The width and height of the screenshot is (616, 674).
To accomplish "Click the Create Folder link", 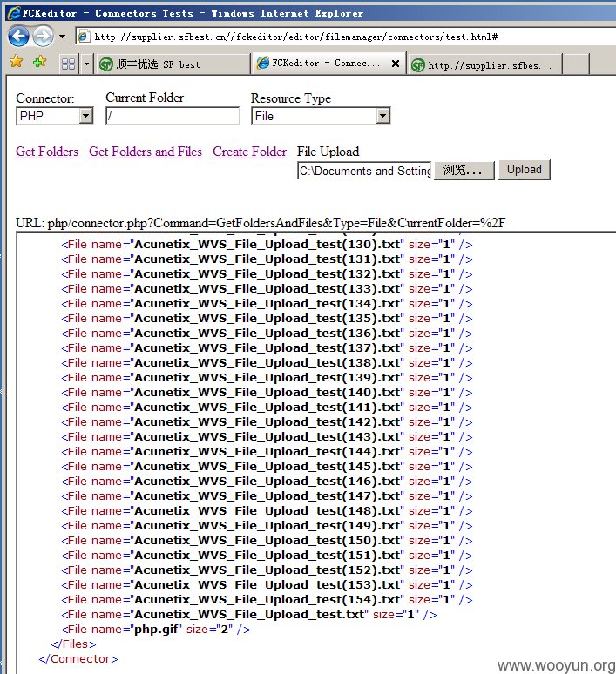I will tap(249, 152).
